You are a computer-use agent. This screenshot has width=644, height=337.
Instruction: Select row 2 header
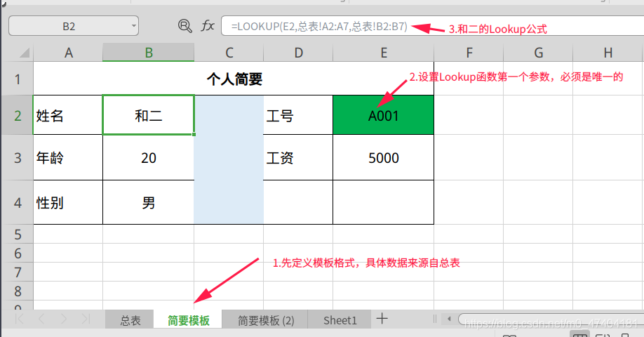18,115
